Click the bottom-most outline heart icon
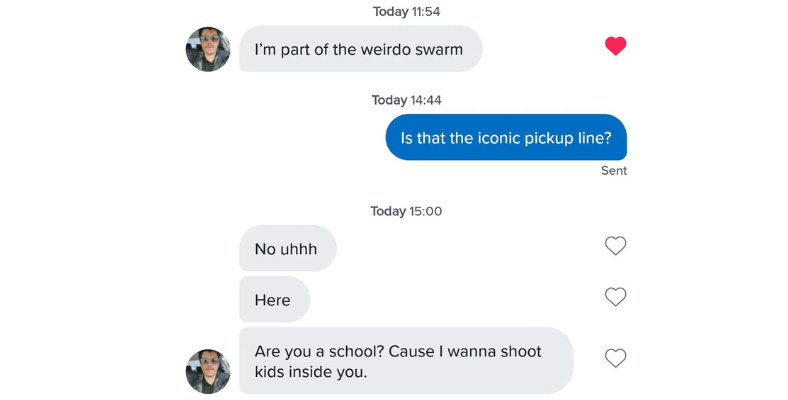The width and height of the screenshot is (788, 400). 615,358
